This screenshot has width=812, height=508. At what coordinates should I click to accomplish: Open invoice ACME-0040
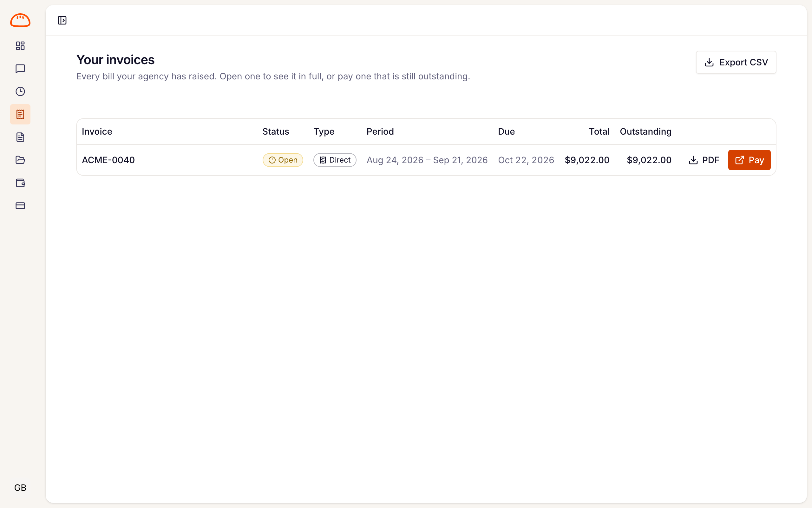(x=108, y=160)
